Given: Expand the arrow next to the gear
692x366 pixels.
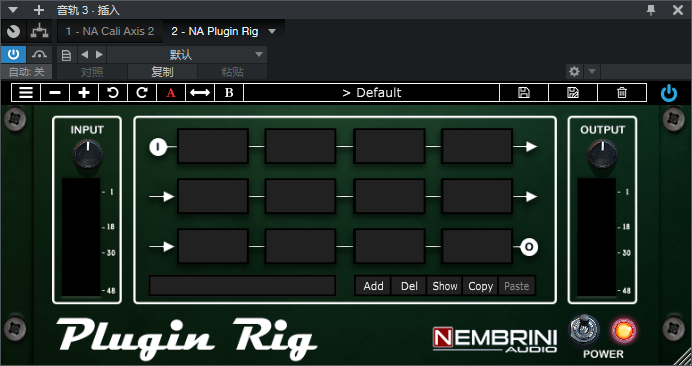Looking at the screenshot, I should [x=592, y=71].
